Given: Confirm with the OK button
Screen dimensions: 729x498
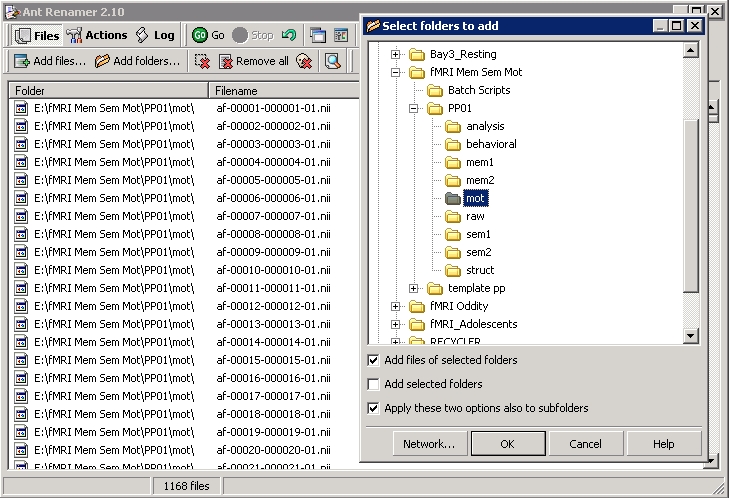Looking at the screenshot, I should (508, 444).
